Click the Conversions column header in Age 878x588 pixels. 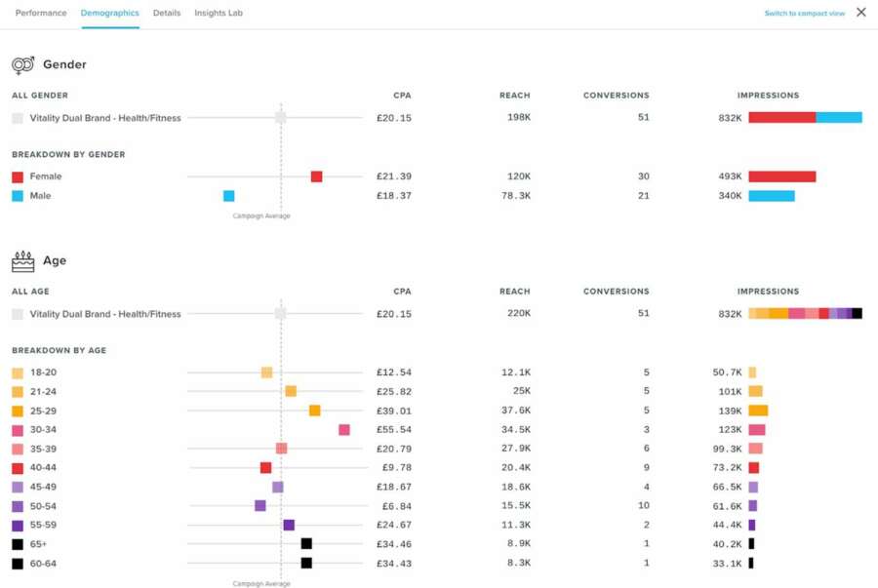click(616, 292)
